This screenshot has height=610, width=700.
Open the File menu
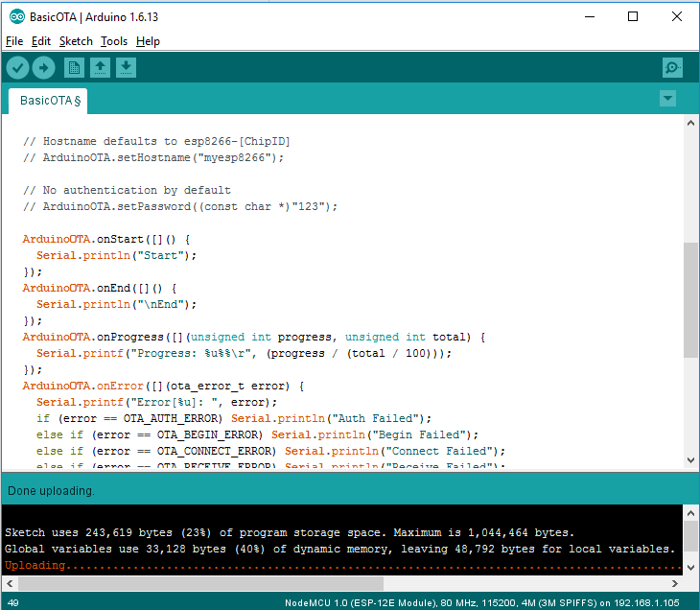tap(13, 41)
